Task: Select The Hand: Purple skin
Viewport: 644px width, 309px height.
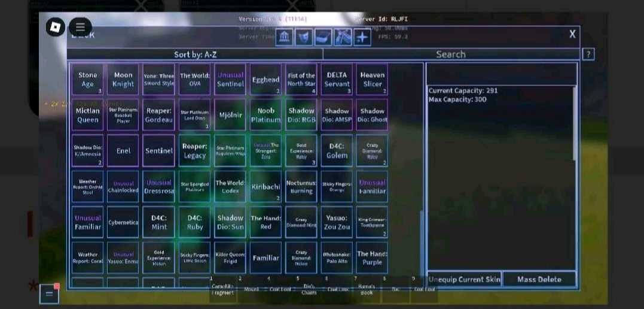Action: [372, 257]
